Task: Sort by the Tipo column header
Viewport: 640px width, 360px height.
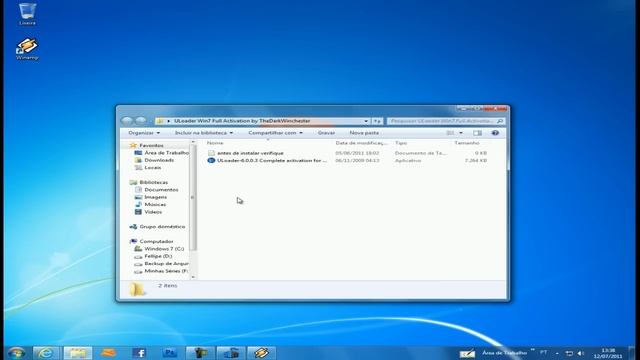Action: (401, 143)
